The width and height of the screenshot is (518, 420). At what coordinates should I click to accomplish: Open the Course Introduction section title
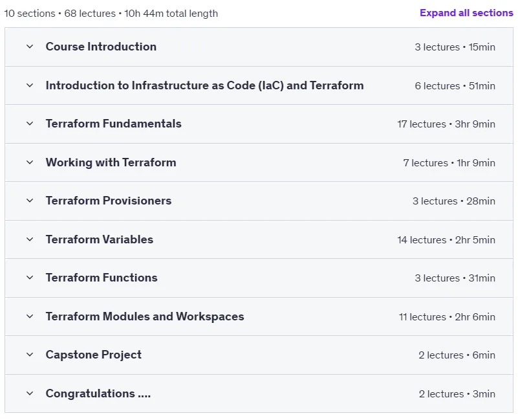[x=101, y=47]
